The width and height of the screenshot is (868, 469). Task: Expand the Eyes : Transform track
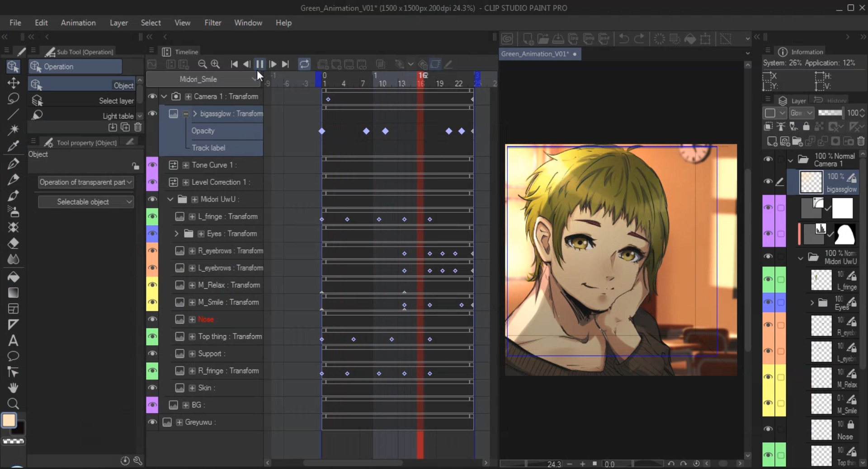tap(175, 234)
